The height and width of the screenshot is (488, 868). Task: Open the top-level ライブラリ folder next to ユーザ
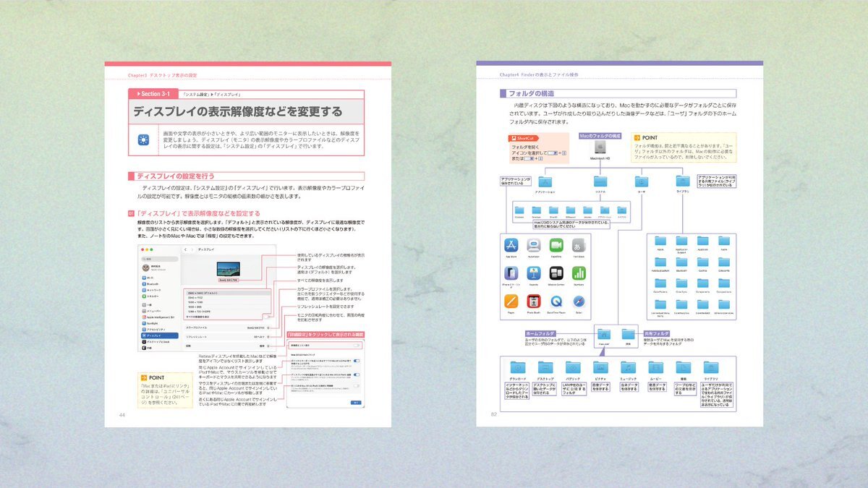click(682, 182)
